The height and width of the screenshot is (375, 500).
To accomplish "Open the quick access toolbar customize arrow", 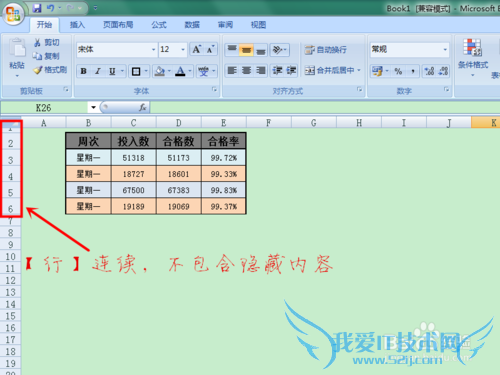I will coord(95,8).
